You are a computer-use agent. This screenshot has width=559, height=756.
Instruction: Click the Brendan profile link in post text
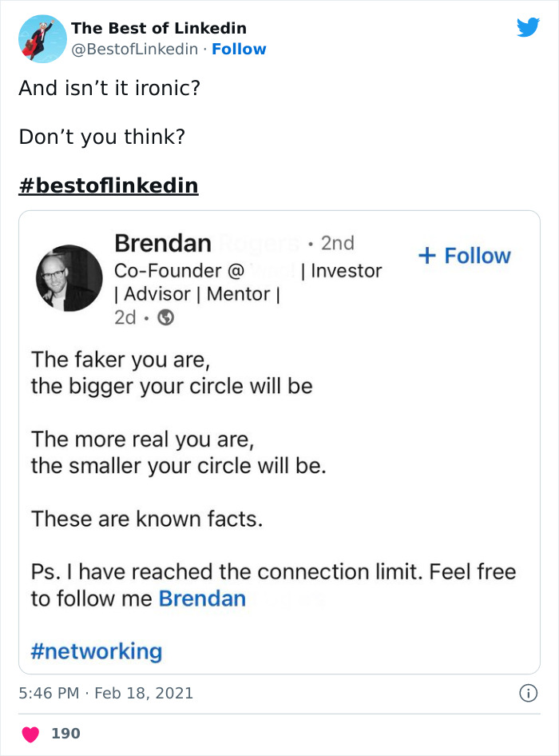point(202,598)
